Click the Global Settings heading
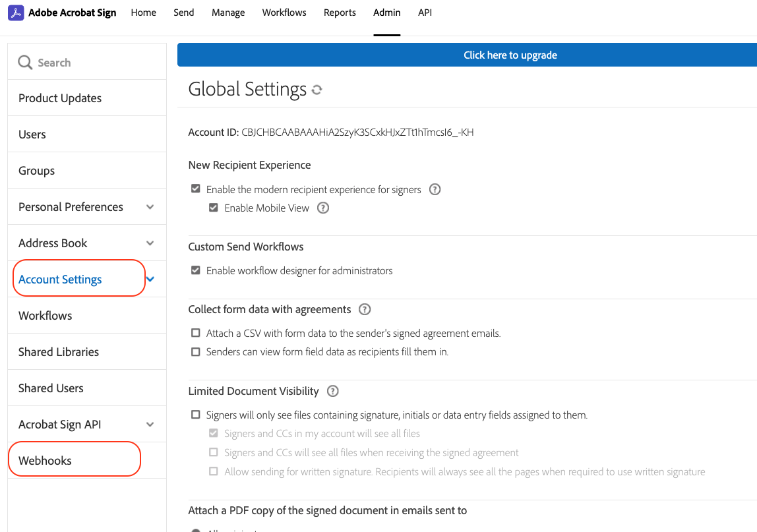The height and width of the screenshot is (532, 757). [x=247, y=89]
